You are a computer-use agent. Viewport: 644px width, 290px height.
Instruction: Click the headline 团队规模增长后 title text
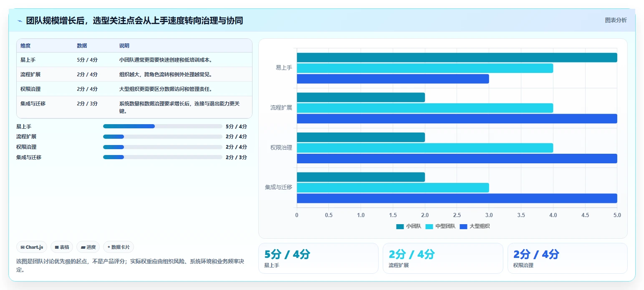134,21
